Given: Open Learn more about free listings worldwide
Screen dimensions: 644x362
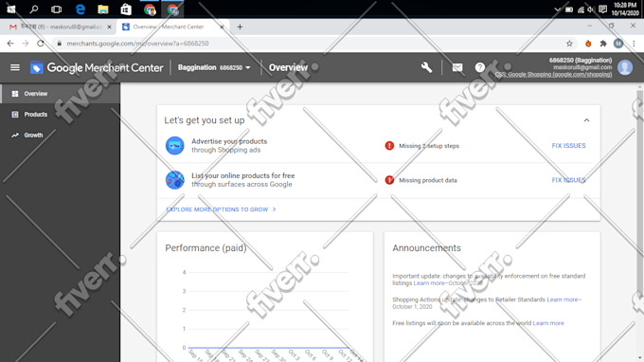Looking at the screenshot, I should (548, 323).
